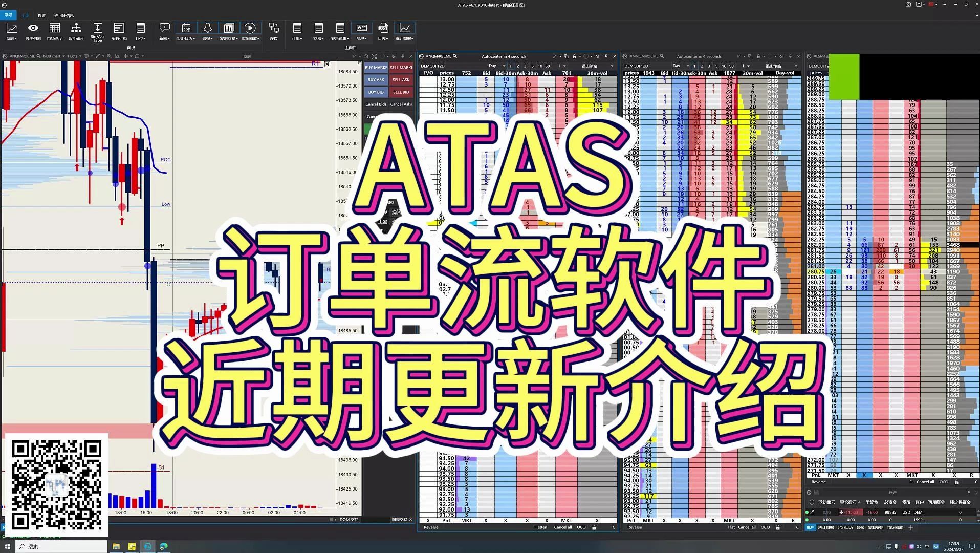This screenshot has height=553, width=980.
Task: Click search icon beside #NQM4@CME in chart panel
Action: click(x=38, y=56)
